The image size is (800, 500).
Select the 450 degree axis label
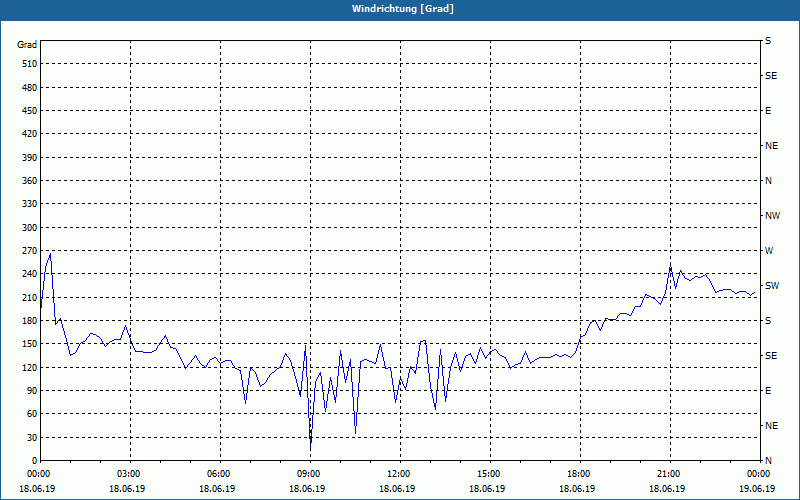click(x=30, y=111)
